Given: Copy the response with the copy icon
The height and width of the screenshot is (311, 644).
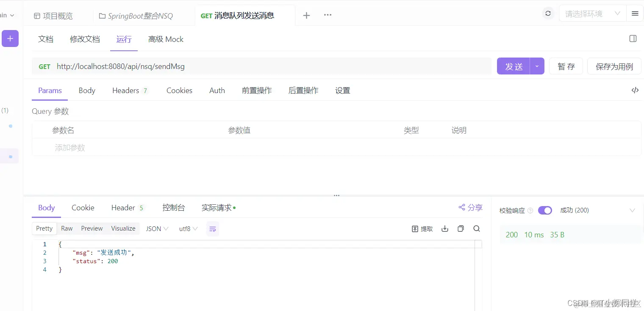Looking at the screenshot, I should pyautogui.click(x=461, y=228).
